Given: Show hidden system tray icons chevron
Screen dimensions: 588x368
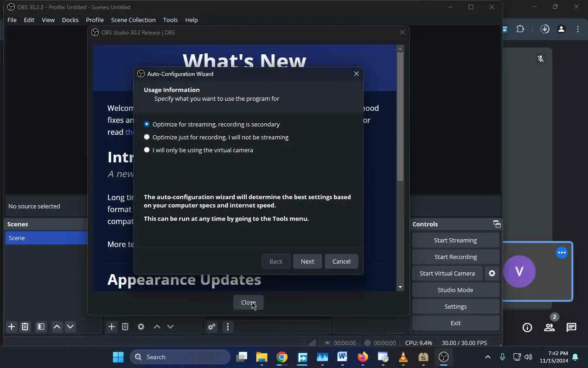Looking at the screenshot, I should [x=488, y=357].
